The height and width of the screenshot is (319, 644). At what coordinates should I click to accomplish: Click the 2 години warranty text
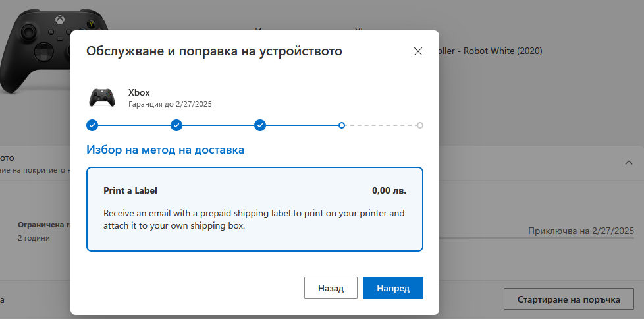[34, 238]
